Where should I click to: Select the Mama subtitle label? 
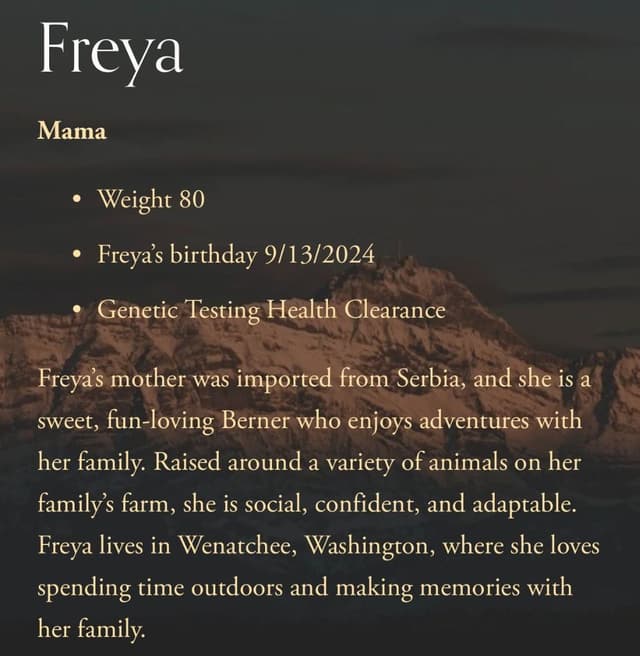click(x=72, y=131)
